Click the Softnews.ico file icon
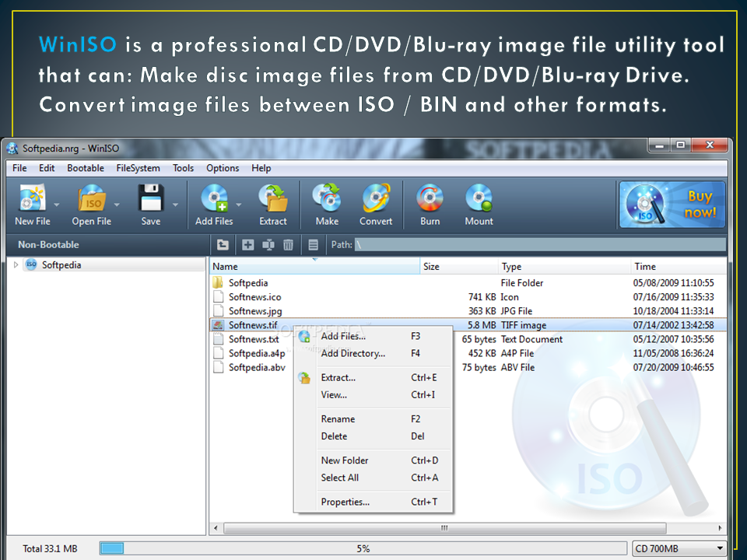Image resolution: width=747 pixels, height=560 pixels. [x=218, y=296]
